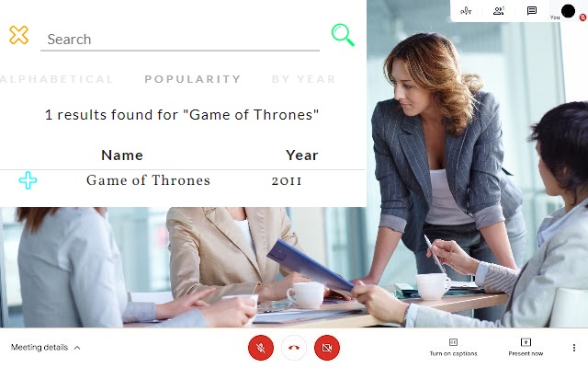Focus the Search input field
Screen dimensions: 588x368
coord(180,40)
